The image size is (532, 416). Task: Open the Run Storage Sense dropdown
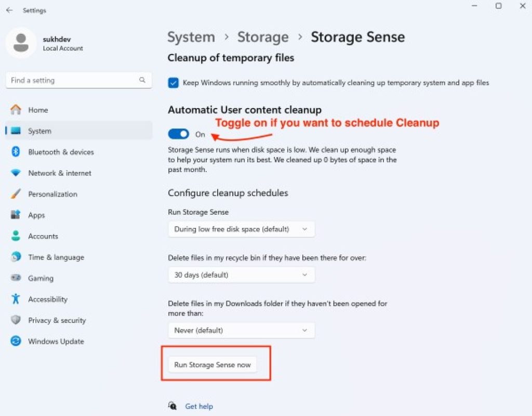click(241, 229)
